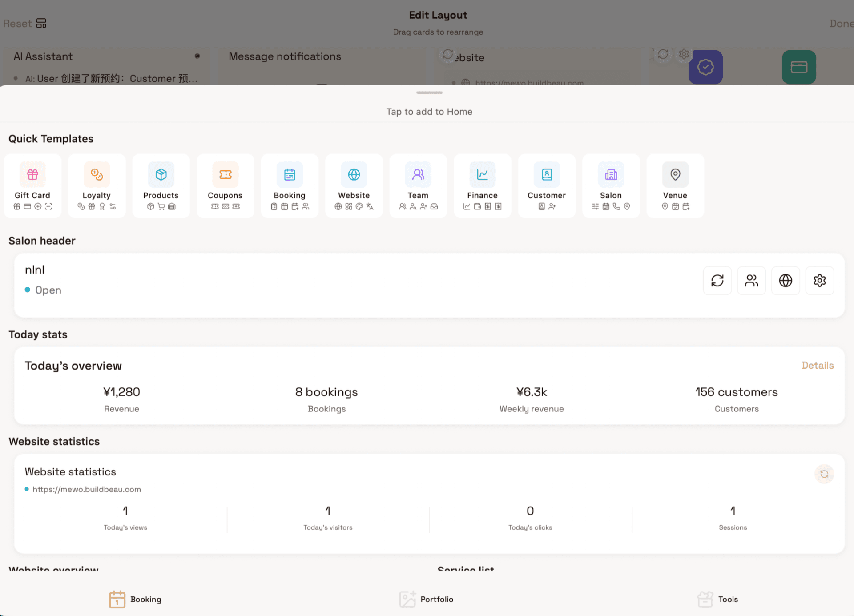Viewport: 854px width, 616px height.
Task: Switch to the Portfolio tab
Action: pyautogui.click(x=426, y=599)
